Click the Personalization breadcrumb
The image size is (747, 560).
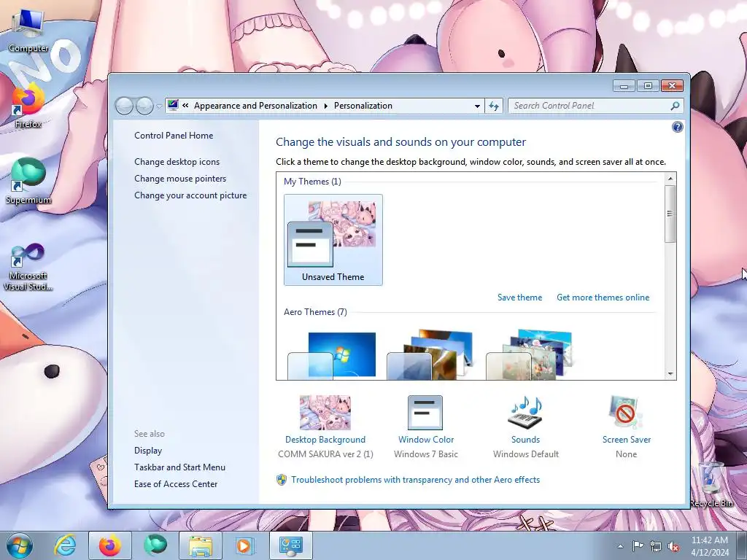[363, 106]
